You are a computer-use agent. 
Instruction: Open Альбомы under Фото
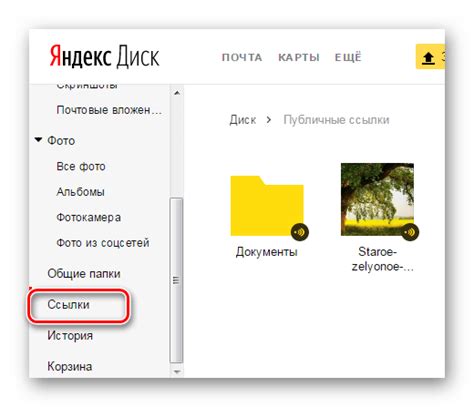pyautogui.click(x=80, y=192)
